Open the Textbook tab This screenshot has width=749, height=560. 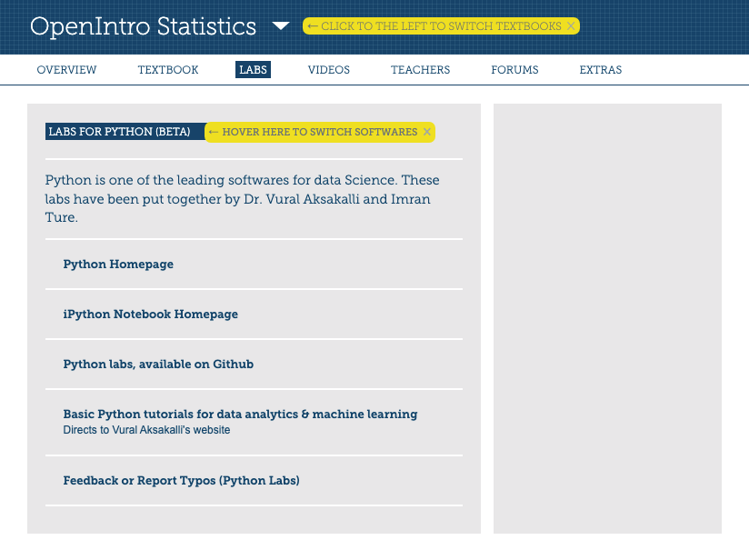pos(168,70)
